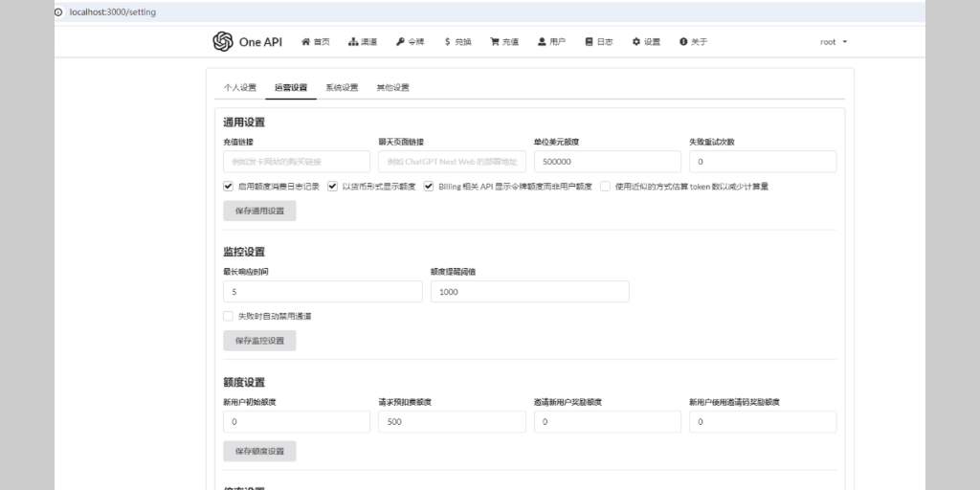View site information icon in address bar
Image resolution: width=980 pixels, height=490 pixels.
58,11
